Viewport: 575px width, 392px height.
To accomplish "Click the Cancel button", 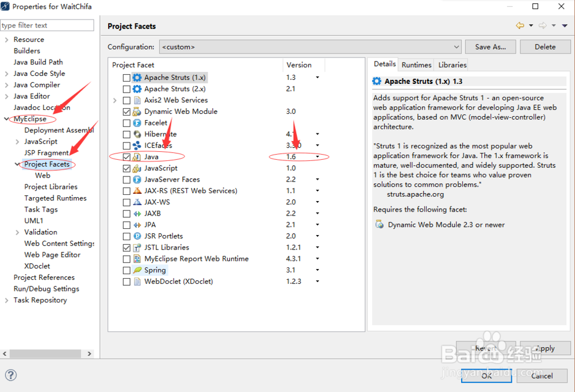I will coord(542,376).
